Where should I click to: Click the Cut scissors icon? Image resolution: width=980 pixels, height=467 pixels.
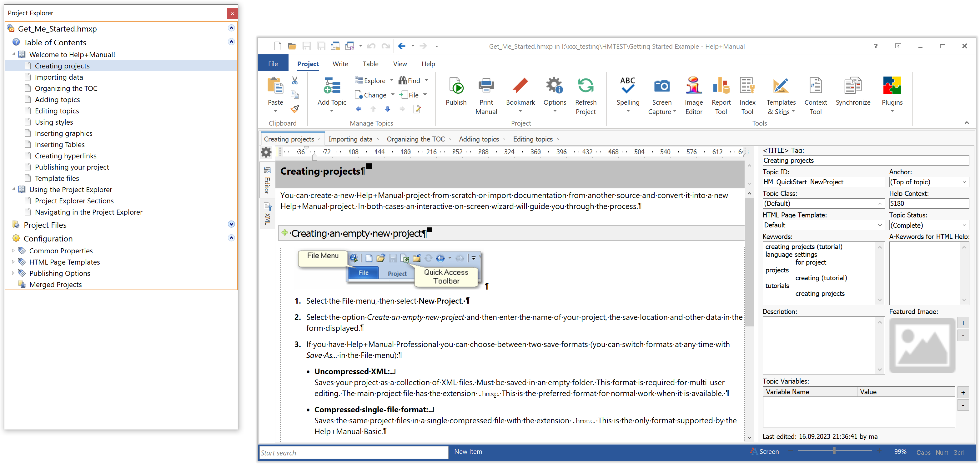295,81
